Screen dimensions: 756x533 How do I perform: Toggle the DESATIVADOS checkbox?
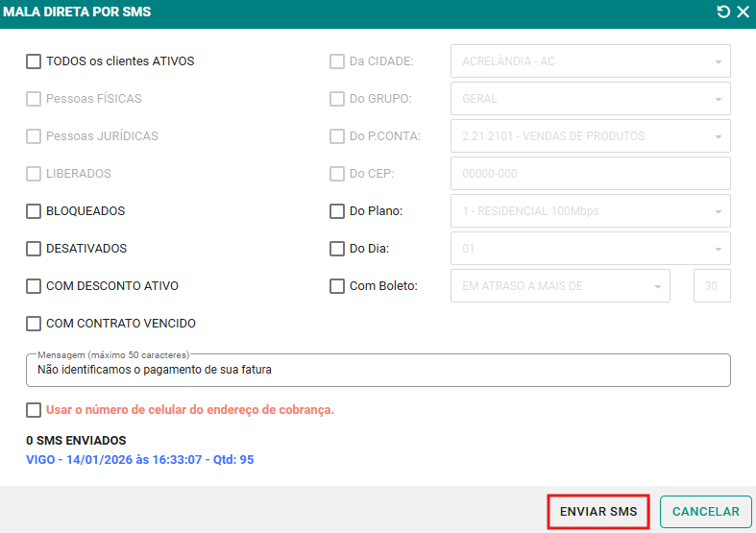pyautogui.click(x=34, y=249)
